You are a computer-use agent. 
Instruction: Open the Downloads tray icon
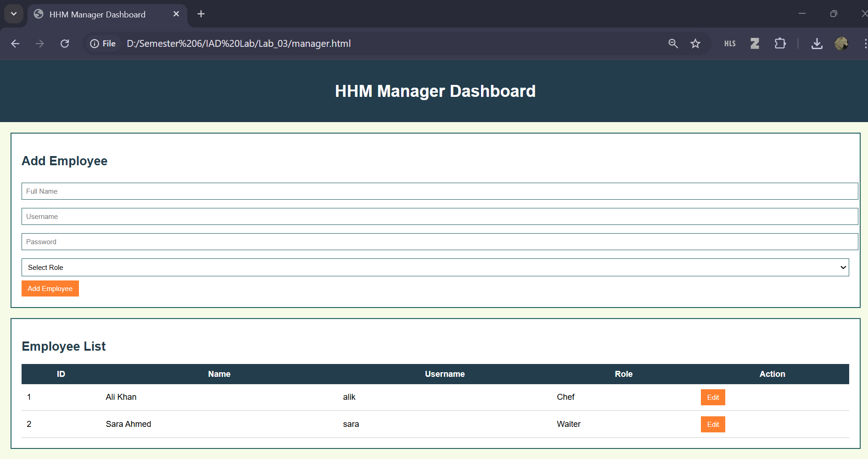[x=817, y=44]
